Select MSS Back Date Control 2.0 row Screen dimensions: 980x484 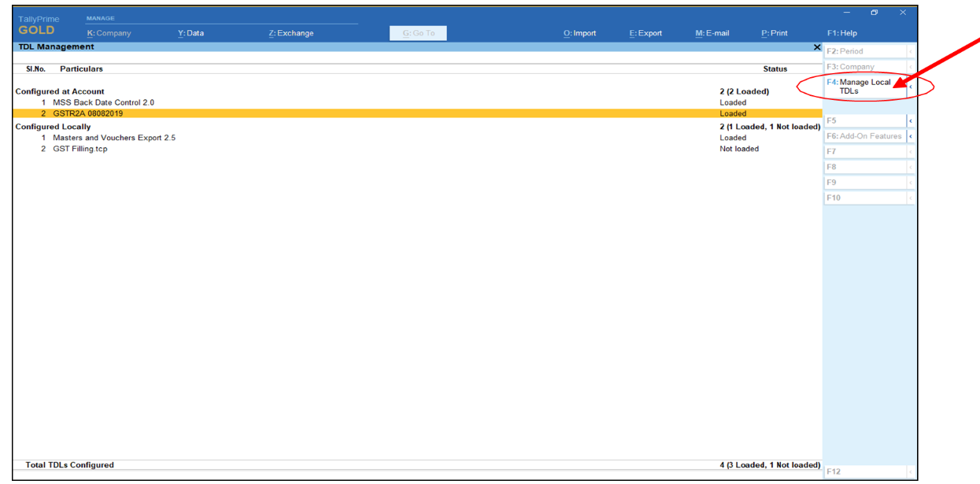pos(417,102)
